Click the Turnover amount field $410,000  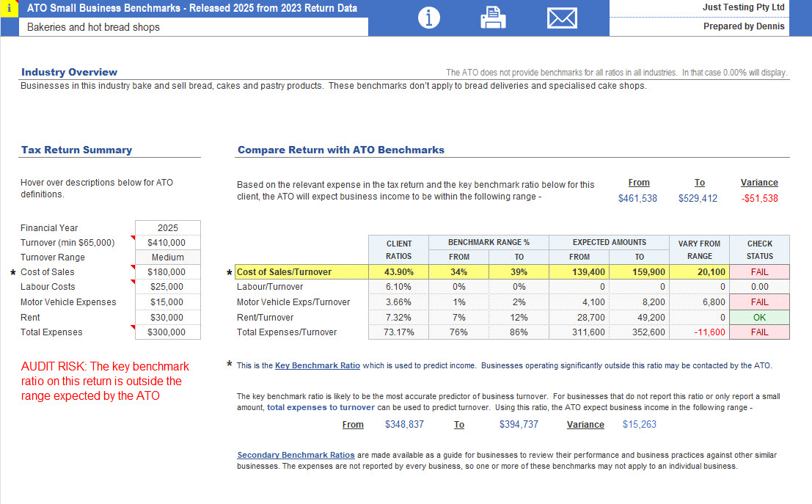[167, 243]
